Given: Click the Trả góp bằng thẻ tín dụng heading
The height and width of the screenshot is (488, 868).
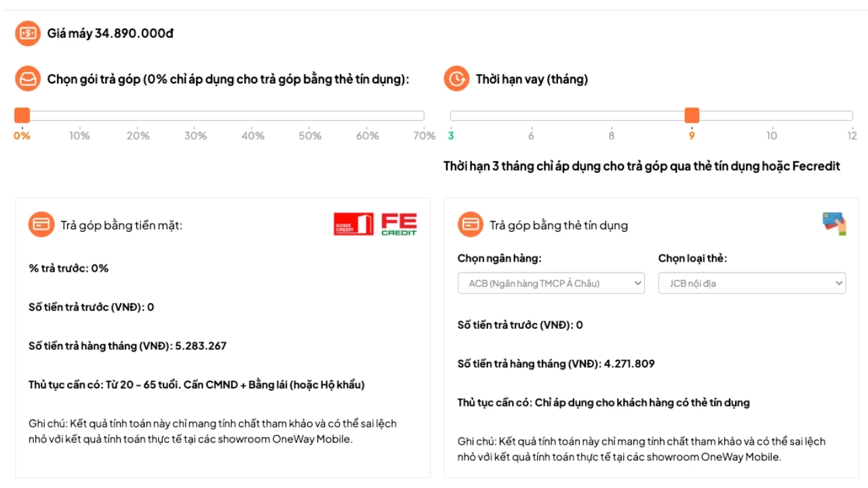Looking at the screenshot, I should [559, 226].
